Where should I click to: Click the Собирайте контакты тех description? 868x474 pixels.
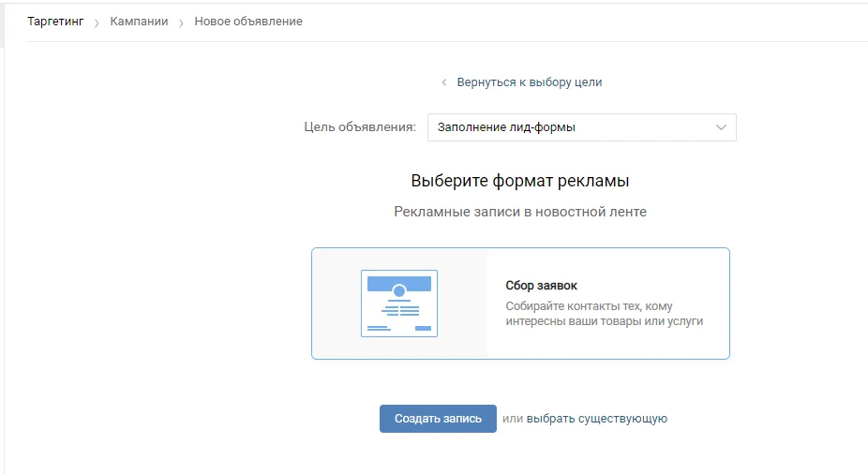[x=604, y=314]
